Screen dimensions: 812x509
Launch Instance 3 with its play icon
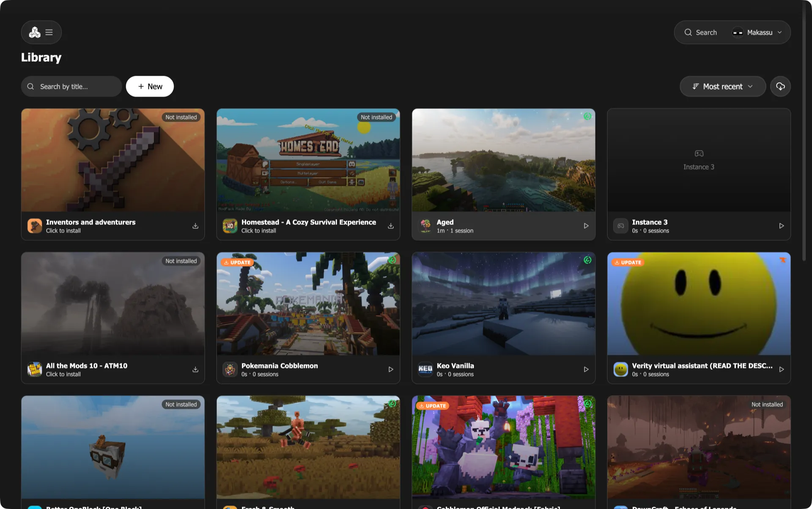(x=782, y=226)
